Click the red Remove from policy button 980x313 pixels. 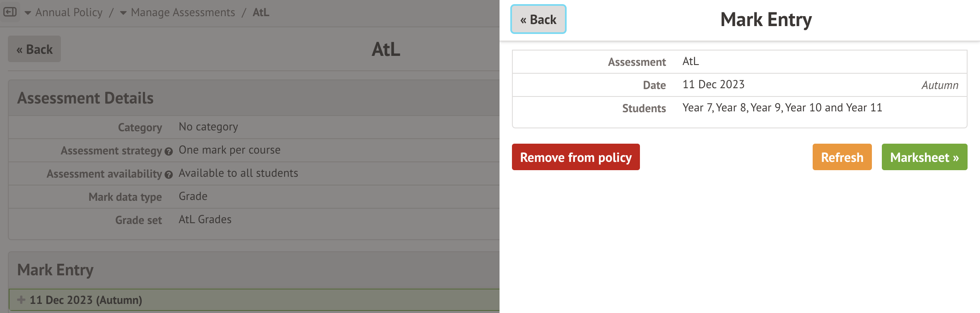click(576, 157)
